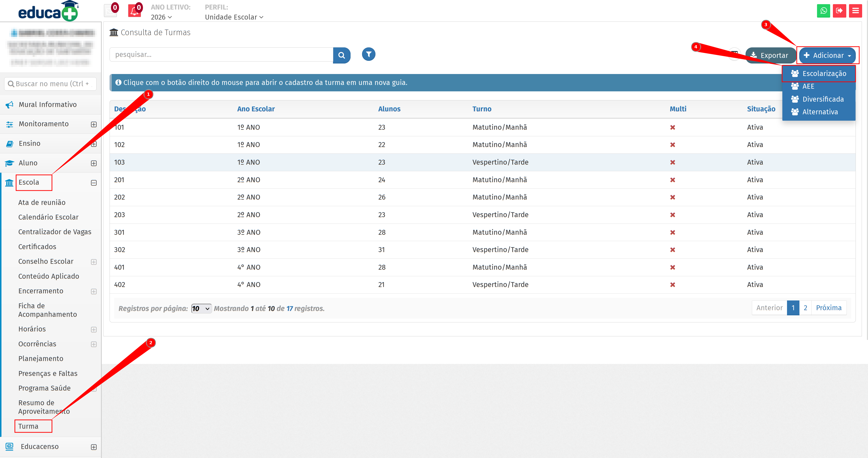Select Escolarização from the Adicionar menu
This screenshot has width=868, height=458.
pos(824,74)
